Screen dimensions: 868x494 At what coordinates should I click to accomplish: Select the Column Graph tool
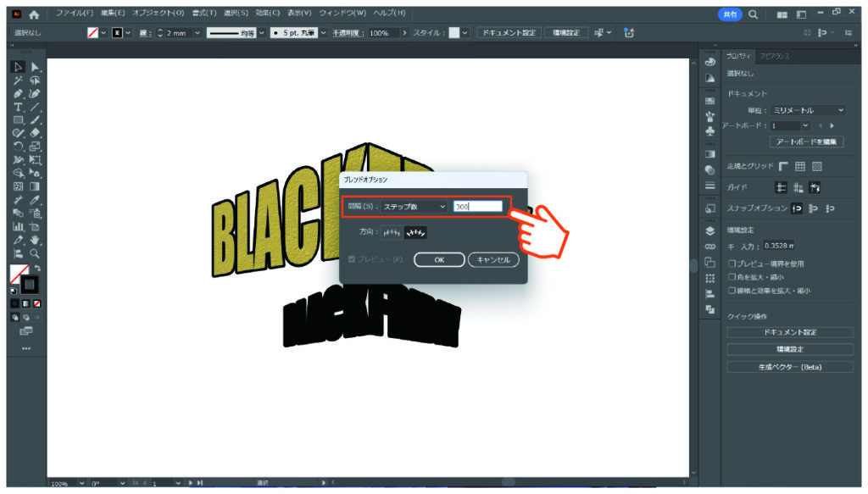18,226
